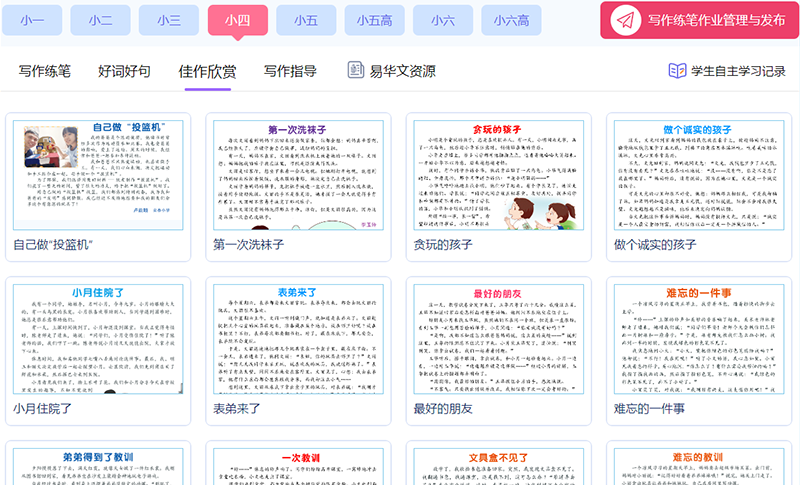Open 学生自主学习记录 link
This screenshot has width=800, height=485.
coord(738,71)
